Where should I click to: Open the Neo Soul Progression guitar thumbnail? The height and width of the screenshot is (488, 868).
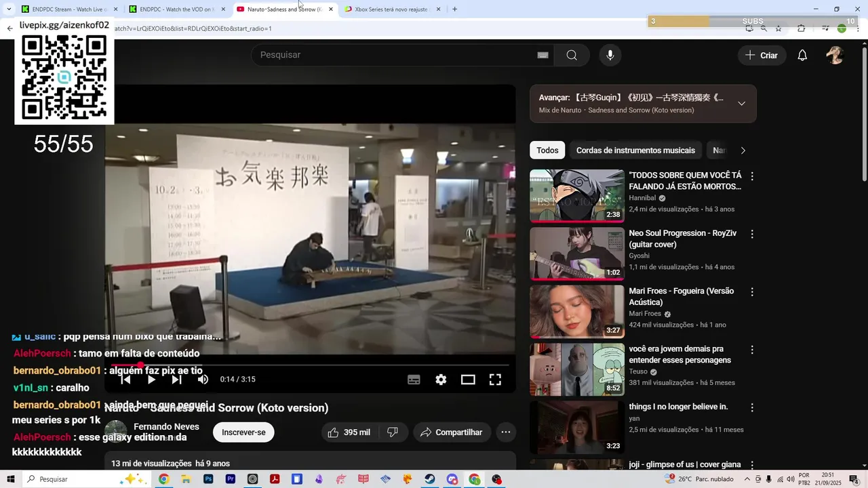click(577, 253)
